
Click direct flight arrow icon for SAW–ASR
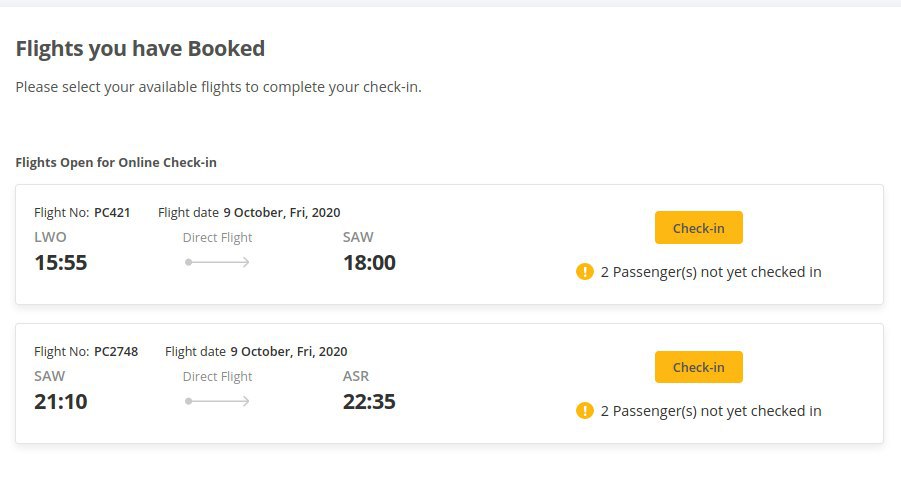click(x=217, y=401)
